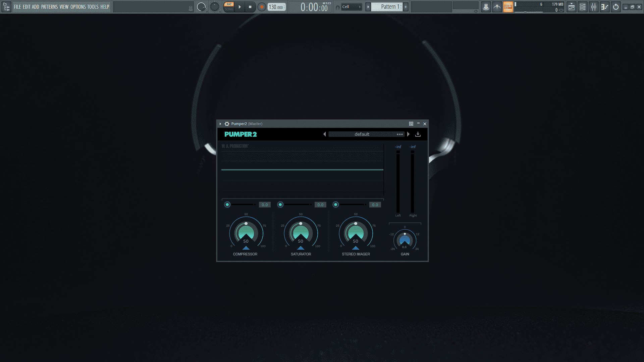Screen dimensions: 644x362
Task: Toggle the highlighted orange toolbar icon
Action: (x=508, y=7)
